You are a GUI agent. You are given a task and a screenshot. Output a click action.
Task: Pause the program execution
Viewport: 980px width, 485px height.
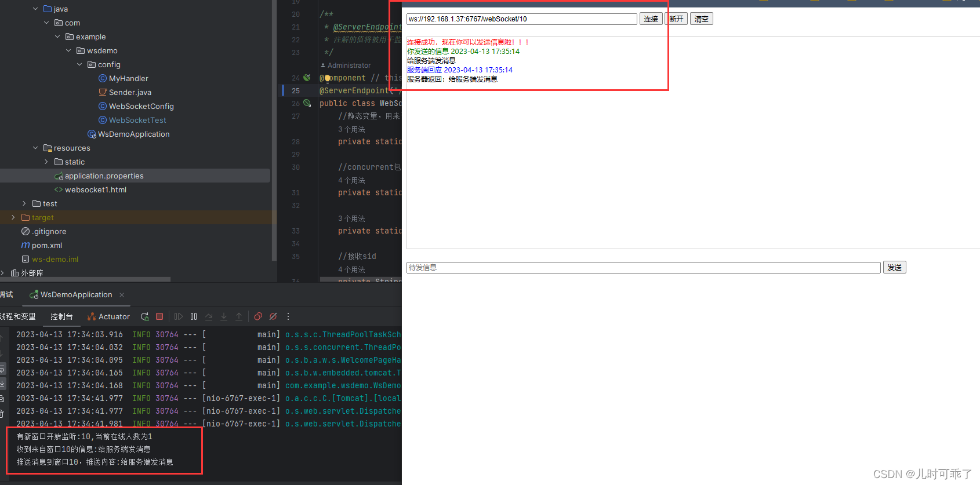[194, 316]
